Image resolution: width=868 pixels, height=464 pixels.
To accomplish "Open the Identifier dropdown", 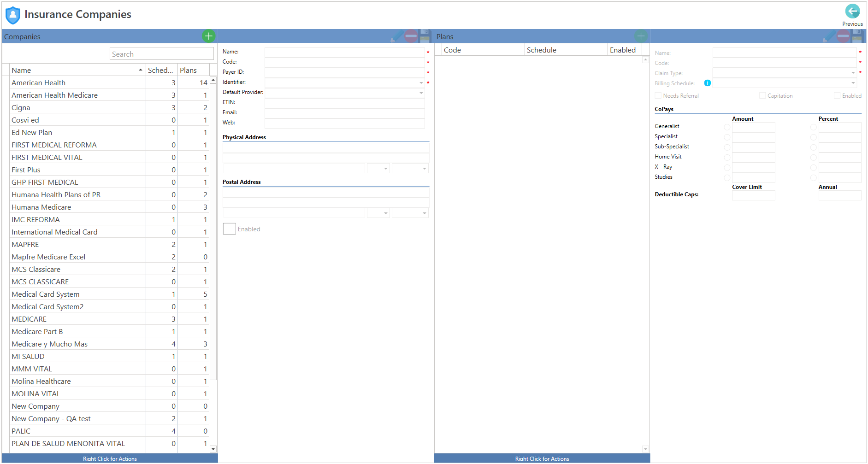I will pos(421,83).
